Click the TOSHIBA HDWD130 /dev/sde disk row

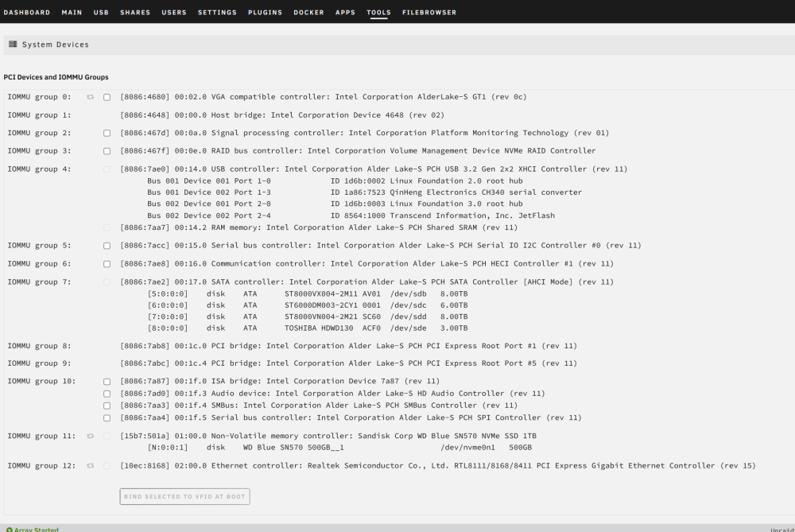point(307,328)
